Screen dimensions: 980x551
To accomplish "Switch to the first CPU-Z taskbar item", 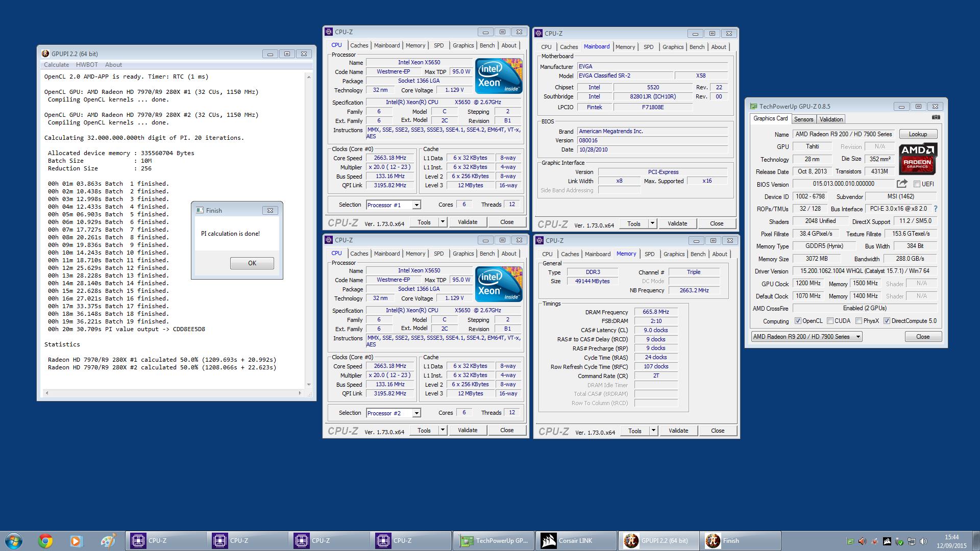I will (166, 541).
